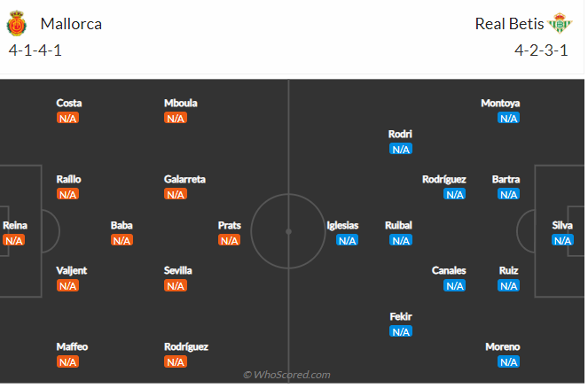The image size is (588, 388).
Task: Click Baba's orange N/A rating badge
Action: pos(122,240)
